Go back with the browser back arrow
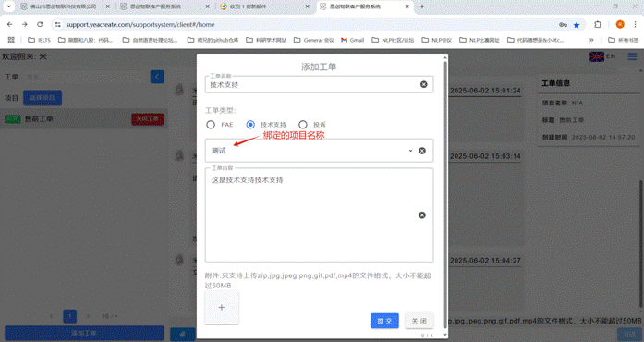The height and width of the screenshot is (342, 644). [x=10, y=25]
